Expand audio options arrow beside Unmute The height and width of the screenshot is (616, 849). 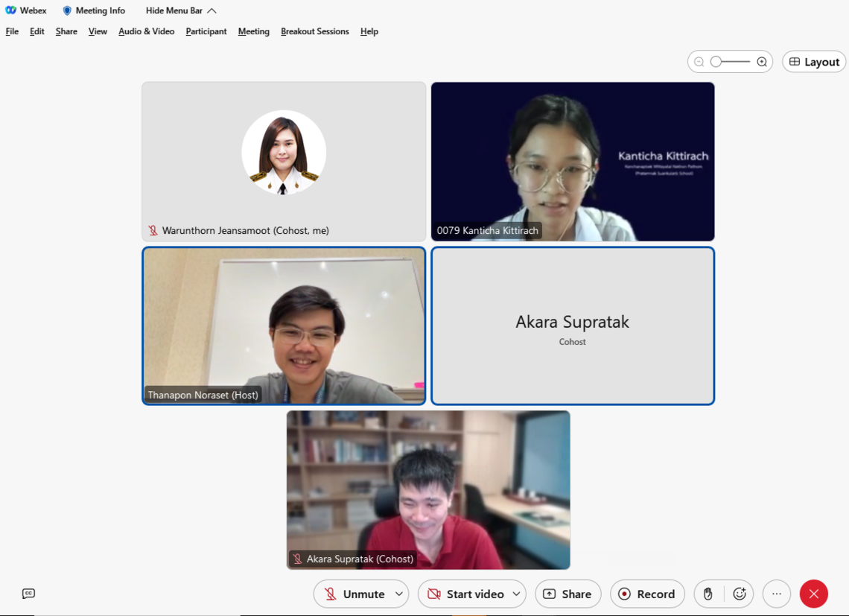click(x=398, y=594)
